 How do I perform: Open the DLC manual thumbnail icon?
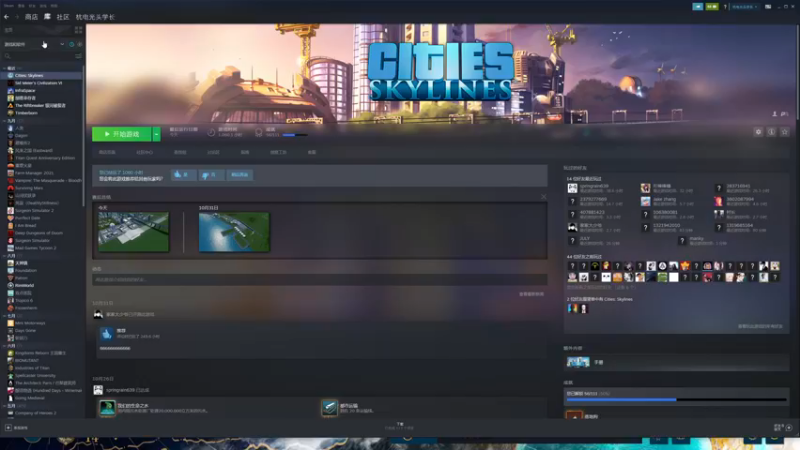[578, 362]
